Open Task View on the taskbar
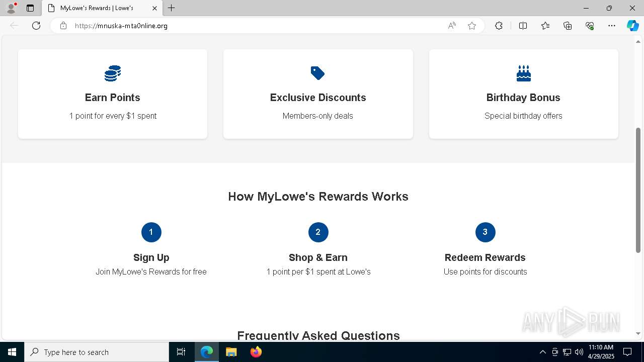 tap(181, 352)
